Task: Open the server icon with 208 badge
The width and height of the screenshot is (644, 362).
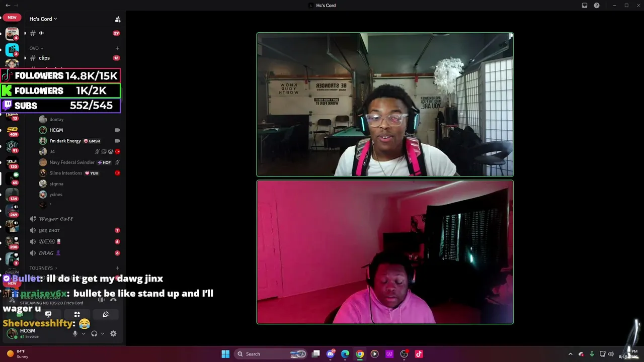Action: coord(12,243)
